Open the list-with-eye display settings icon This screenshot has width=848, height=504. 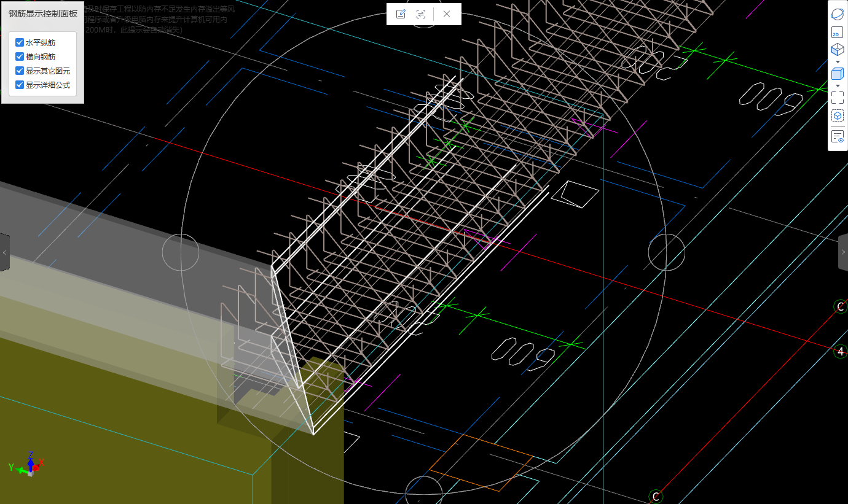[x=838, y=136]
